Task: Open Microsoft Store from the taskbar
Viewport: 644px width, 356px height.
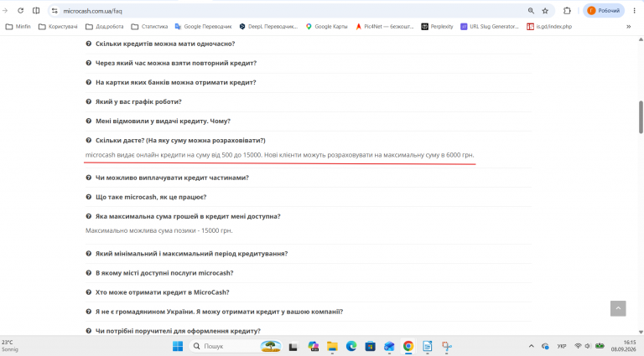Action: pyautogui.click(x=370, y=347)
